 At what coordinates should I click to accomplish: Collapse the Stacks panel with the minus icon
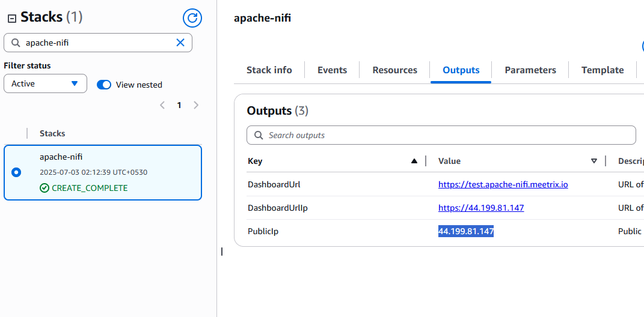12,19
